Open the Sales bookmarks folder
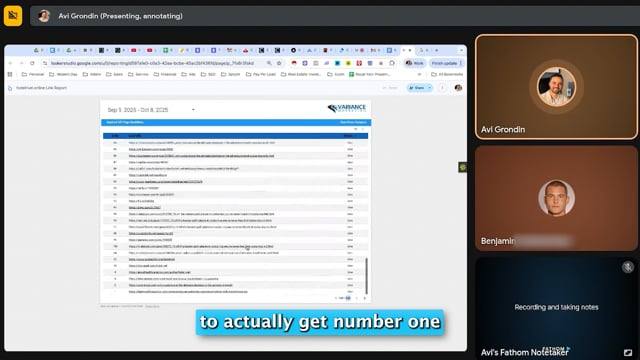This screenshot has width=640, height=360. 114,74
